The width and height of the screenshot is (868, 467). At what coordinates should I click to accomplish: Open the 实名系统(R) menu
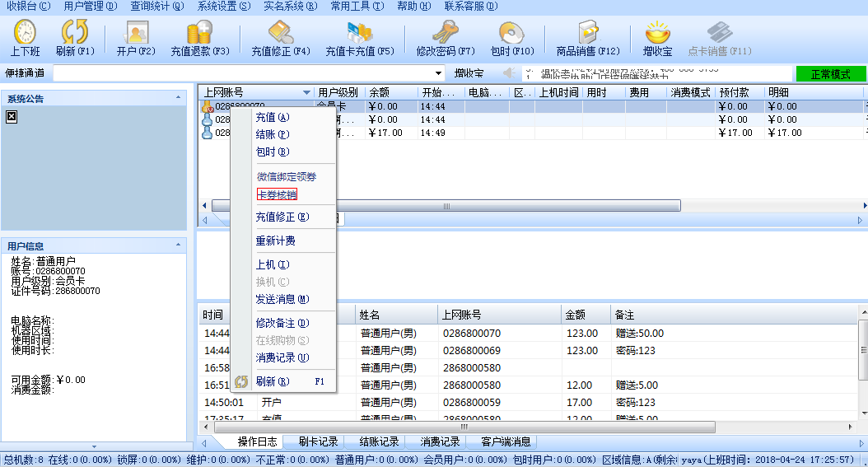[291, 6]
